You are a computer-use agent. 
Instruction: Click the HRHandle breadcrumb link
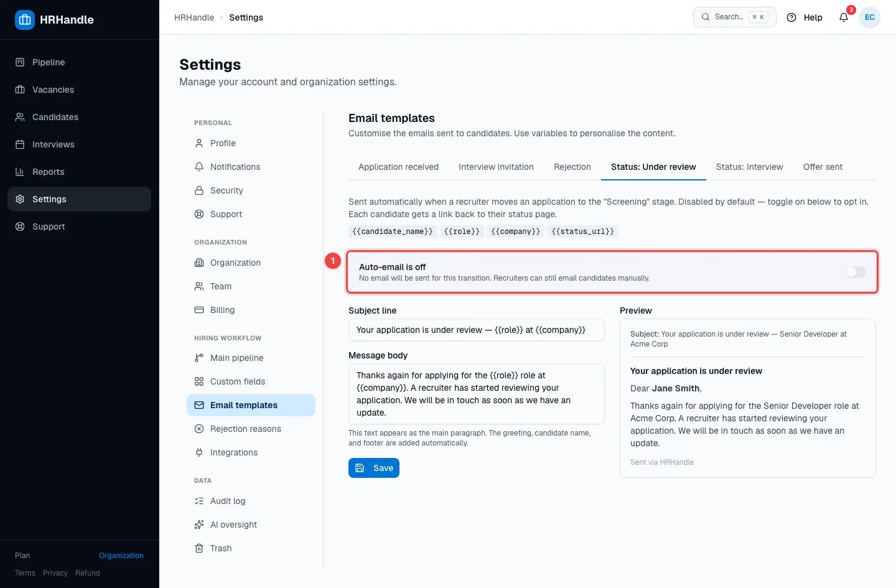[194, 17]
